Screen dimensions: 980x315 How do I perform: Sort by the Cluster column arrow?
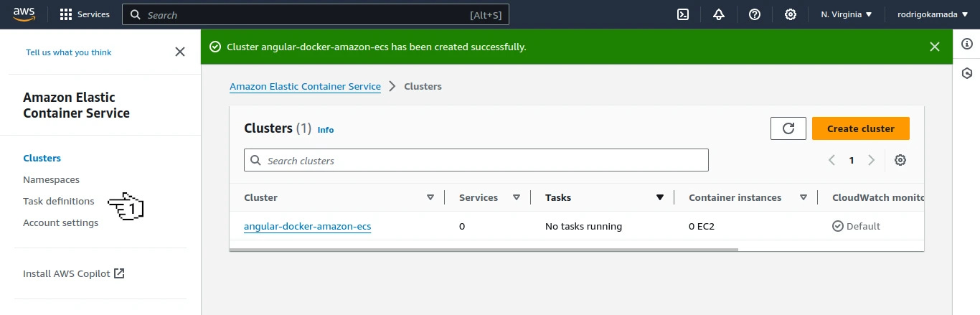[x=430, y=197]
